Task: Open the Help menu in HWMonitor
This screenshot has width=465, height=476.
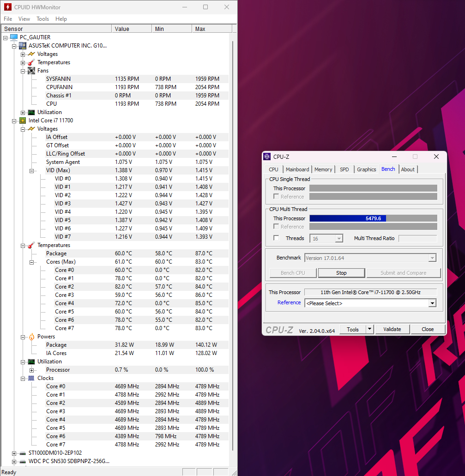Action: click(61, 19)
